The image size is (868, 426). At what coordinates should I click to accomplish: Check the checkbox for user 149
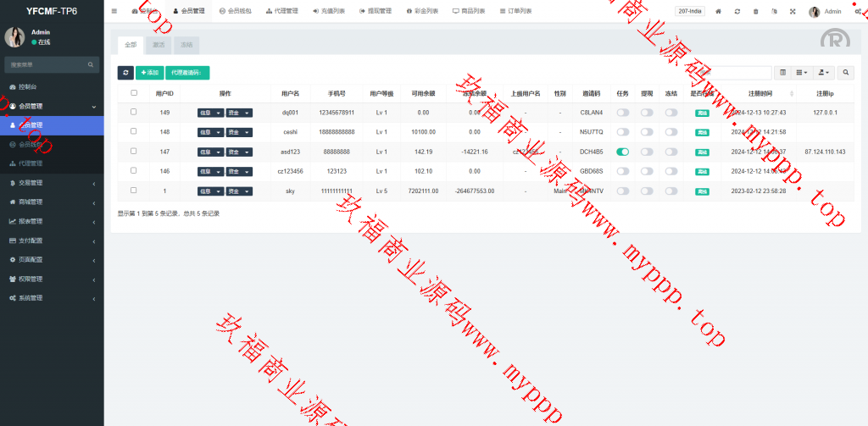pos(133,112)
